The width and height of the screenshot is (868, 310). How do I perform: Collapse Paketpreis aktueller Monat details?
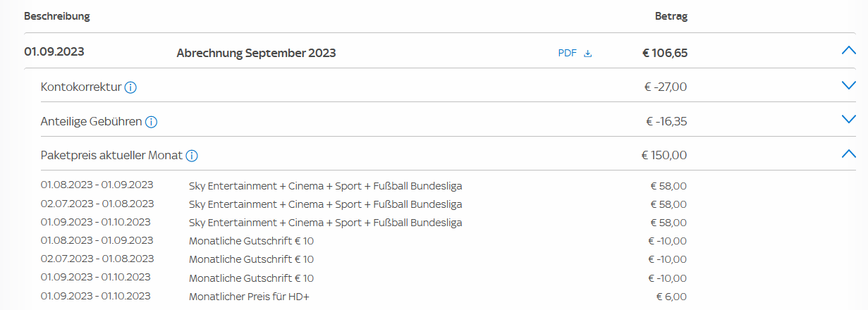(x=848, y=154)
